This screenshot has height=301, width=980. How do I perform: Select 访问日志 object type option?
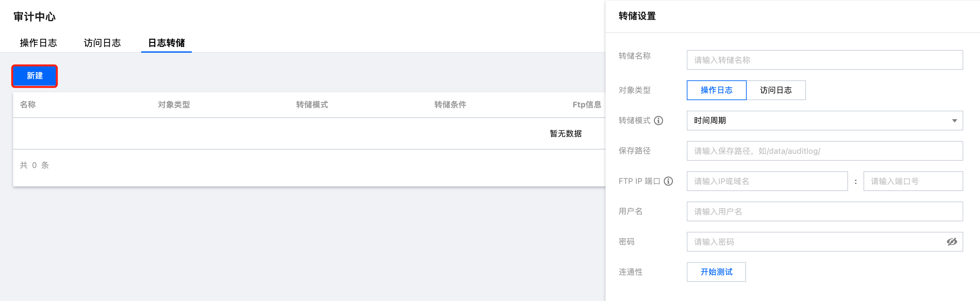pos(776,90)
